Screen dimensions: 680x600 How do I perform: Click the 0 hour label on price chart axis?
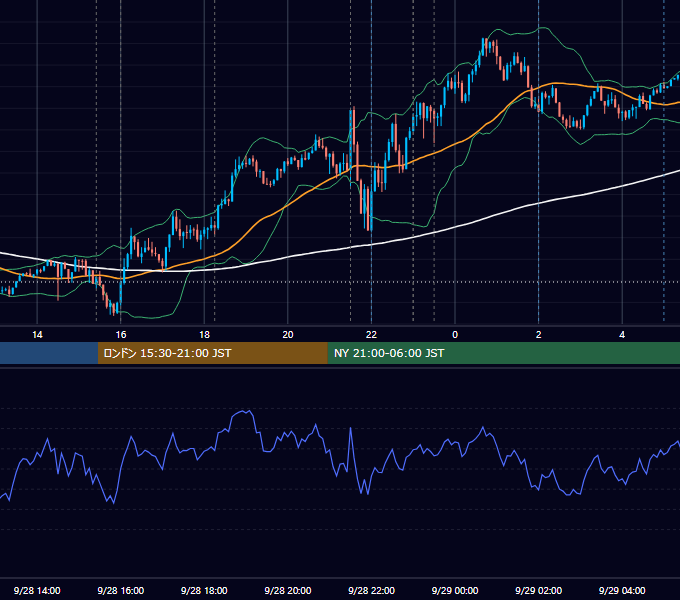455,335
